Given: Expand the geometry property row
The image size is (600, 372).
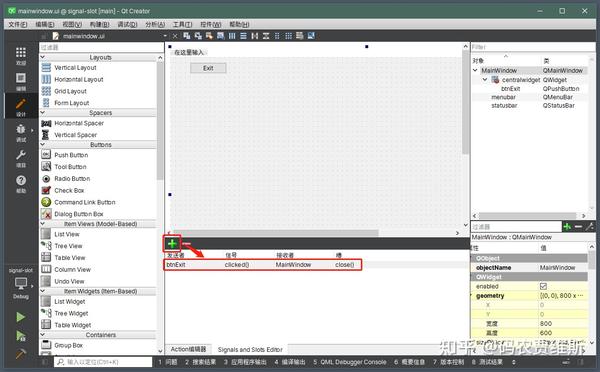Looking at the screenshot, I should tap(472, 295).
